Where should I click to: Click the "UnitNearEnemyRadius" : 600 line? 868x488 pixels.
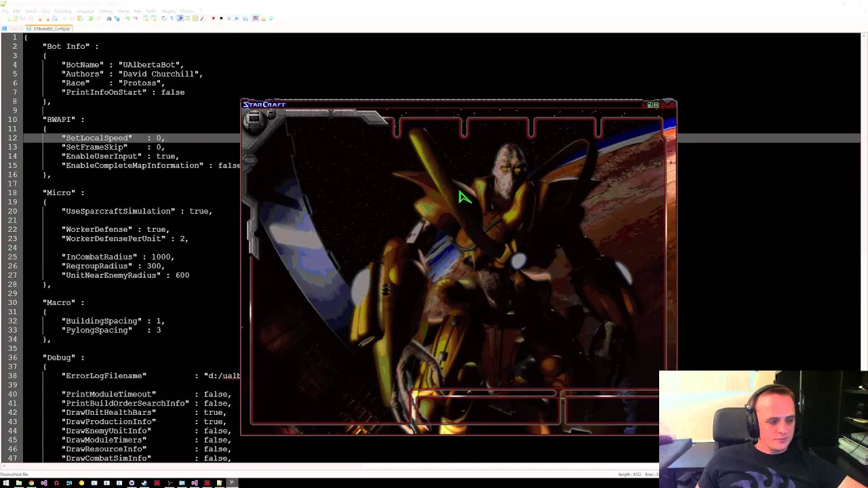[x=125, y=275]
